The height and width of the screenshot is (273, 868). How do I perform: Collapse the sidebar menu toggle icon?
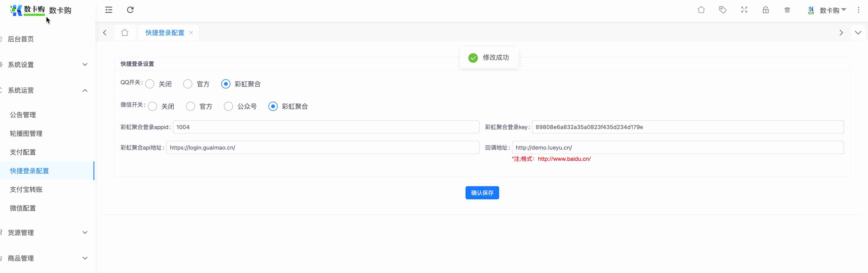[x=108, y=10]
